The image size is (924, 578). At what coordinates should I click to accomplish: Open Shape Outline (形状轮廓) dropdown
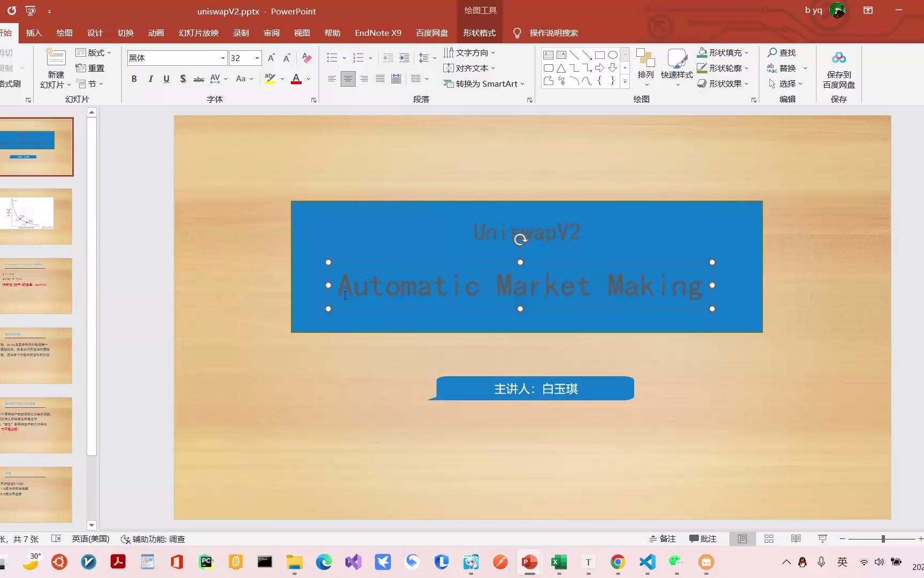(x=723, y=68)
